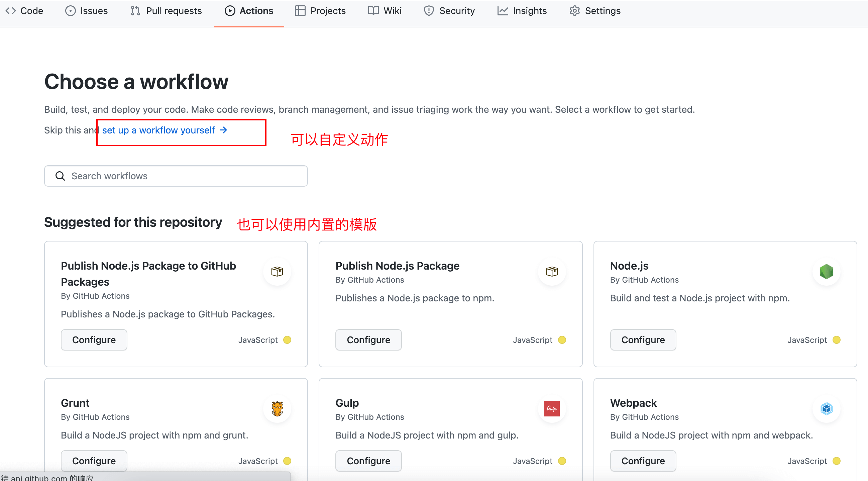The width and height of the screenshot is (868, 481).
Task: Click the Grunt boar logo
Action: coord(277,408)
